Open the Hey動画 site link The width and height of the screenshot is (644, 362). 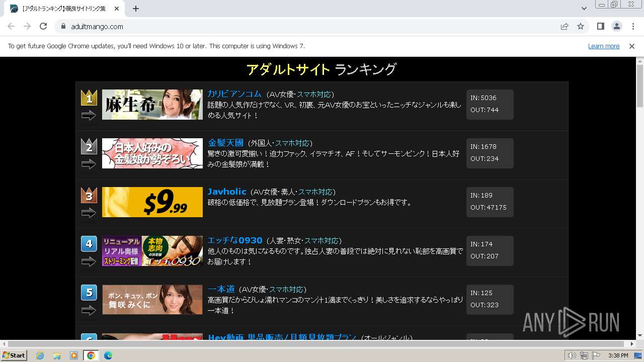pyautogui.click(x=282, y=337)
